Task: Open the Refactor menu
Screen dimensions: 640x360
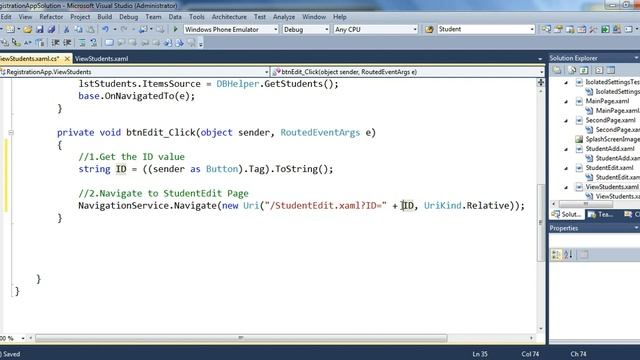Action: point(51,17)
